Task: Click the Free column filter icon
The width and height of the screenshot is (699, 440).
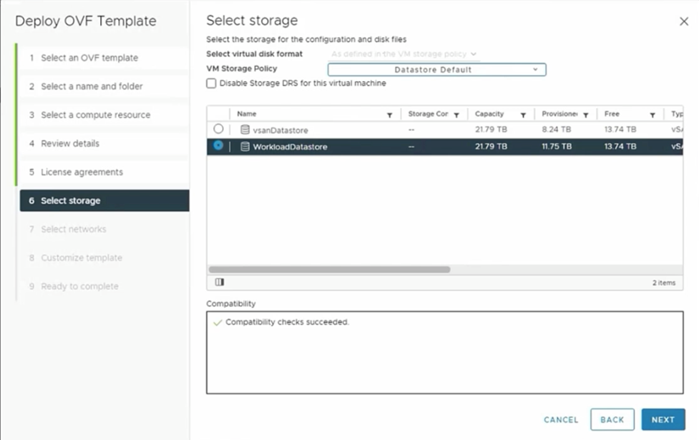Action: point(652,115)
